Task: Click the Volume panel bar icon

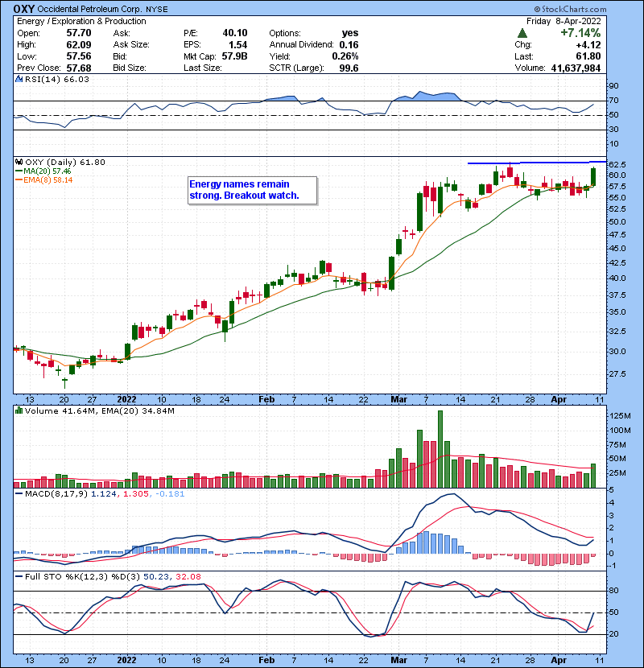Action: tap(19, 410)
